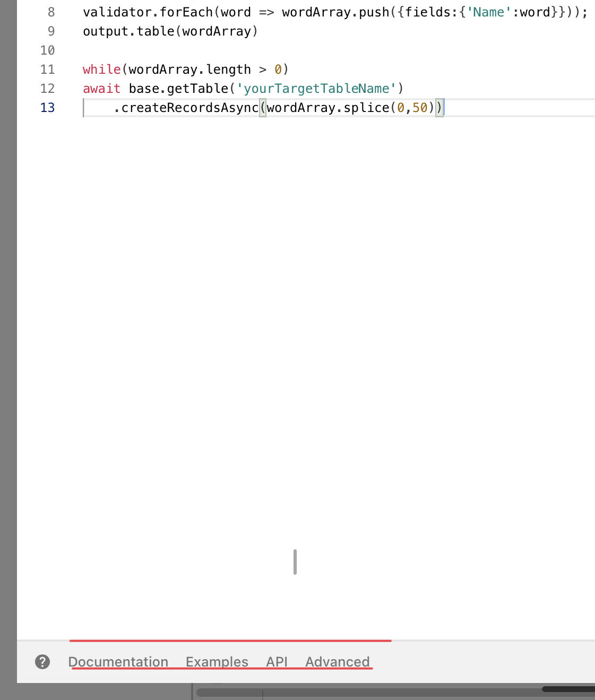Viewport: 595px width, 700px height.
Task: Click the 'while' keyword on line 11
Action: (x=102, y=70)
